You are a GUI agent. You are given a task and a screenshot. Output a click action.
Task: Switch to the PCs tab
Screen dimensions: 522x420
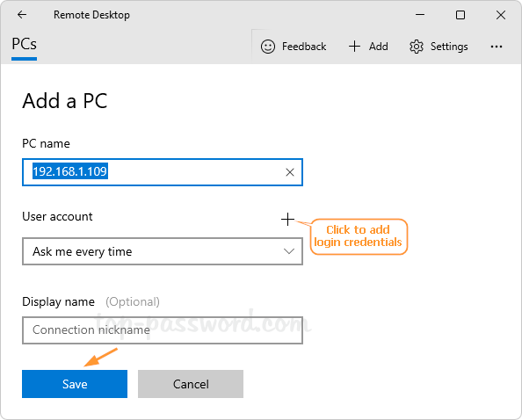pos(24,44)
